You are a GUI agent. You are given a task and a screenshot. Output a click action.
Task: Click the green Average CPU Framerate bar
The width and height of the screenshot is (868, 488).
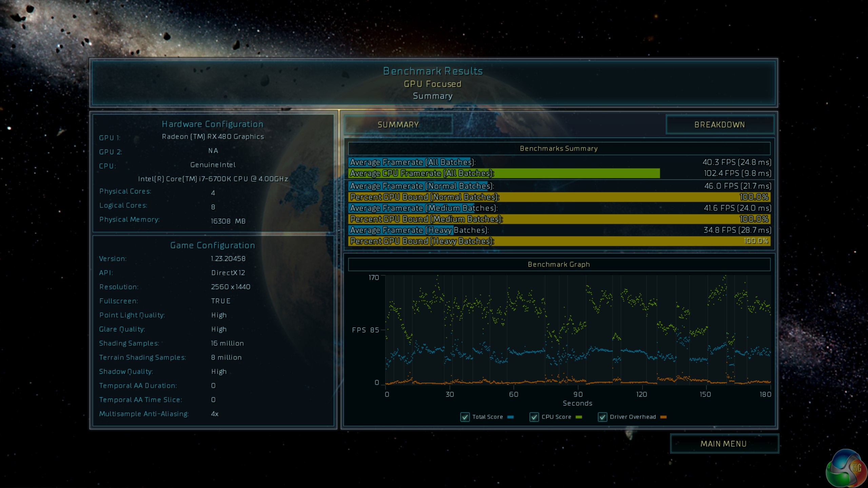(x=504, y=174)
